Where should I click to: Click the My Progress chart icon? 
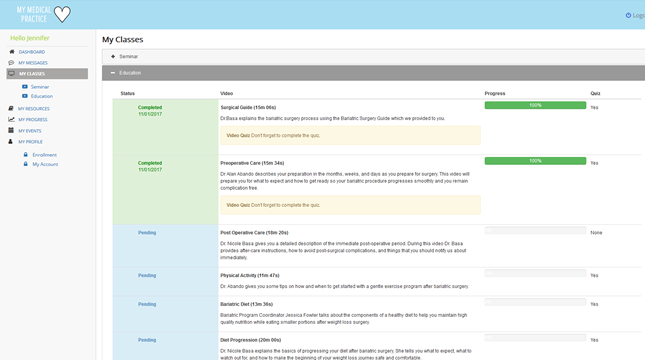(x=11, y=119)
